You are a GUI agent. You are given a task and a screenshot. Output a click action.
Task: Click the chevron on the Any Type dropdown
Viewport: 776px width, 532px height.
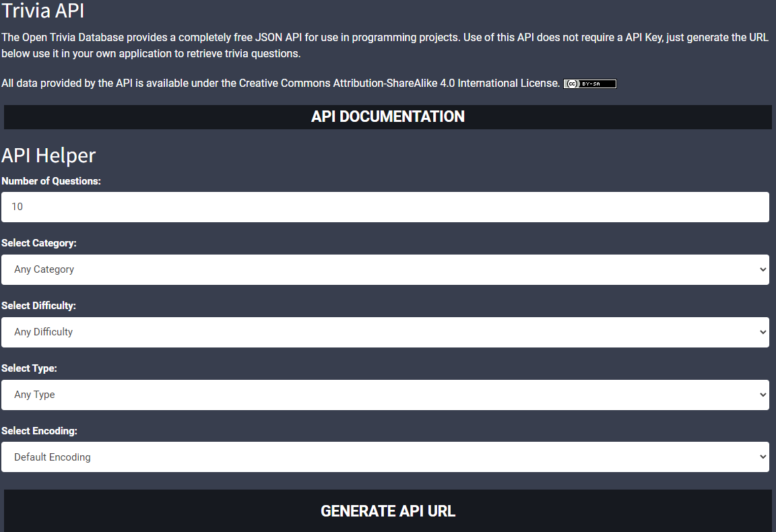point(763,395)
